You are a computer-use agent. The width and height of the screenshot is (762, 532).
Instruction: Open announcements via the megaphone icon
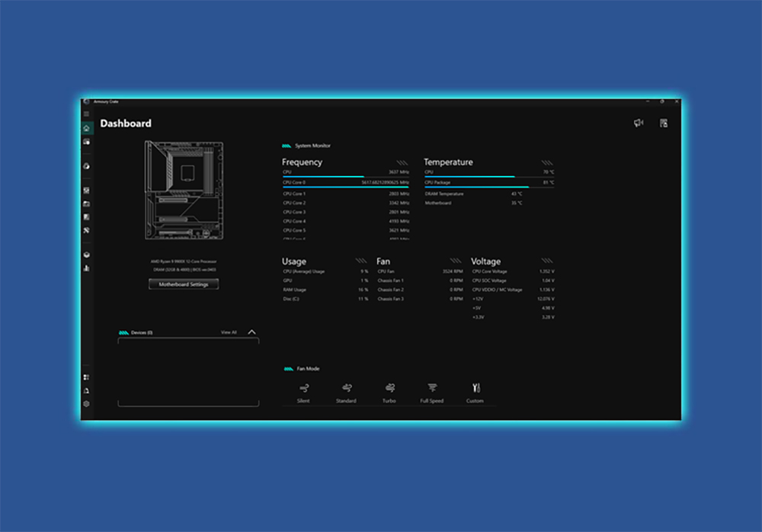click(639, 122)
